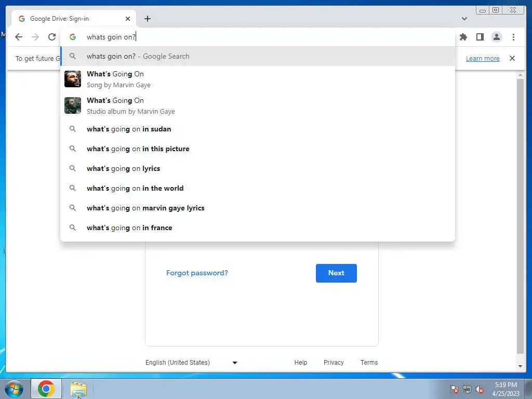Click the Google icon in address bar
Image resolution: width=532 pixels, height=399 pixels.
73,37
